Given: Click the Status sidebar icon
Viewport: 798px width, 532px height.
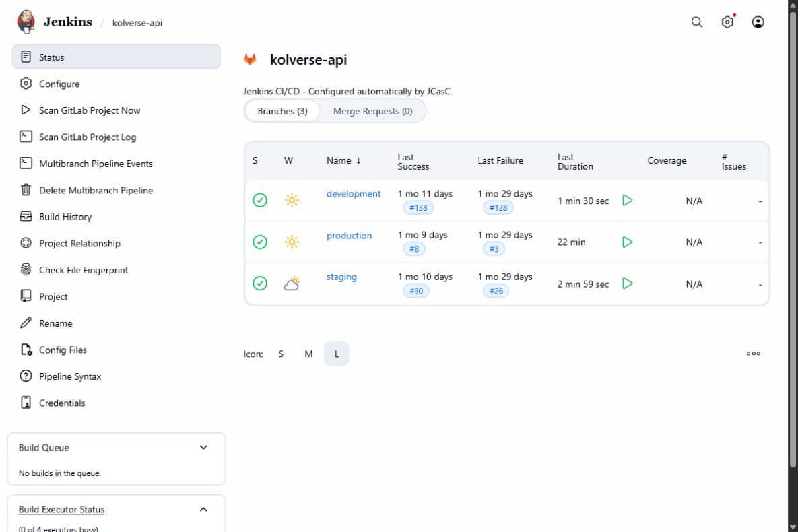Looking at the screenshot, I should [x=26, y=57].
